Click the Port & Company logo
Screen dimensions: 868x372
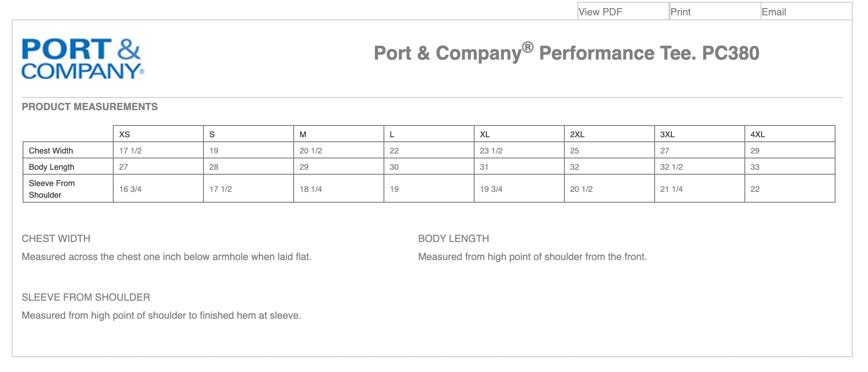[x=83, y=59]
